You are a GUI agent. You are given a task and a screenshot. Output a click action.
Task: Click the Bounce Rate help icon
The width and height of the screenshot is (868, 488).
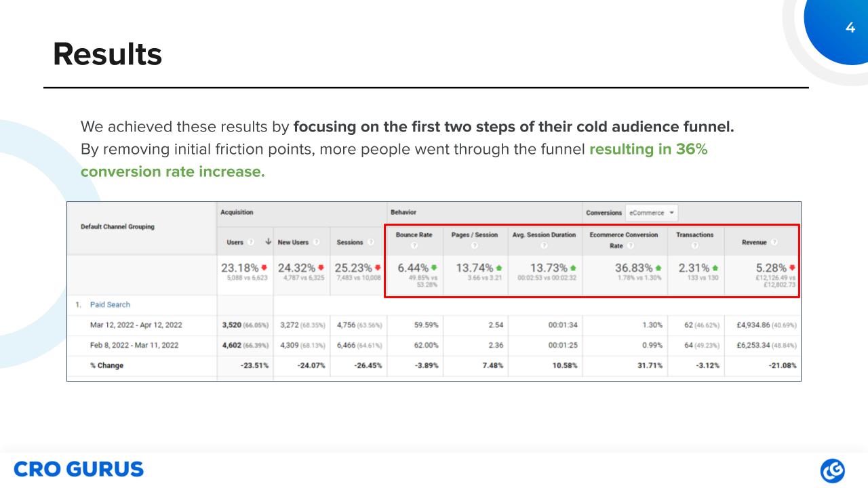[x=414, y=245]
